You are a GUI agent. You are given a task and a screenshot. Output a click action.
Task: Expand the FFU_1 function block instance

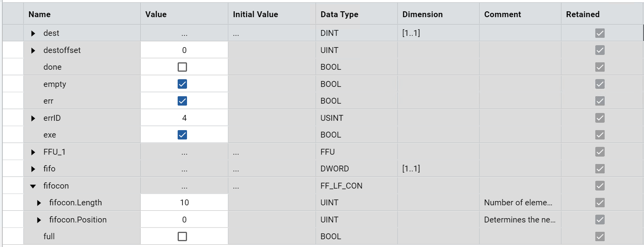33,152
